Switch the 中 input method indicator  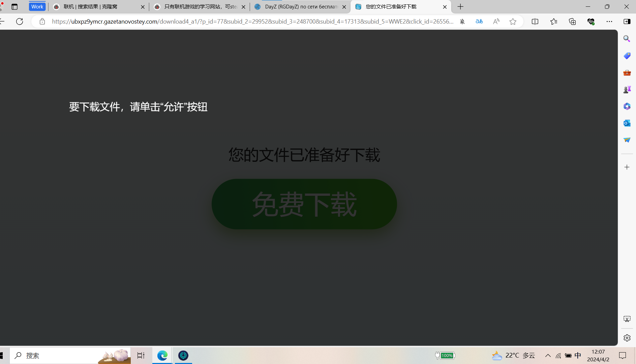click(x=578, y=356)
